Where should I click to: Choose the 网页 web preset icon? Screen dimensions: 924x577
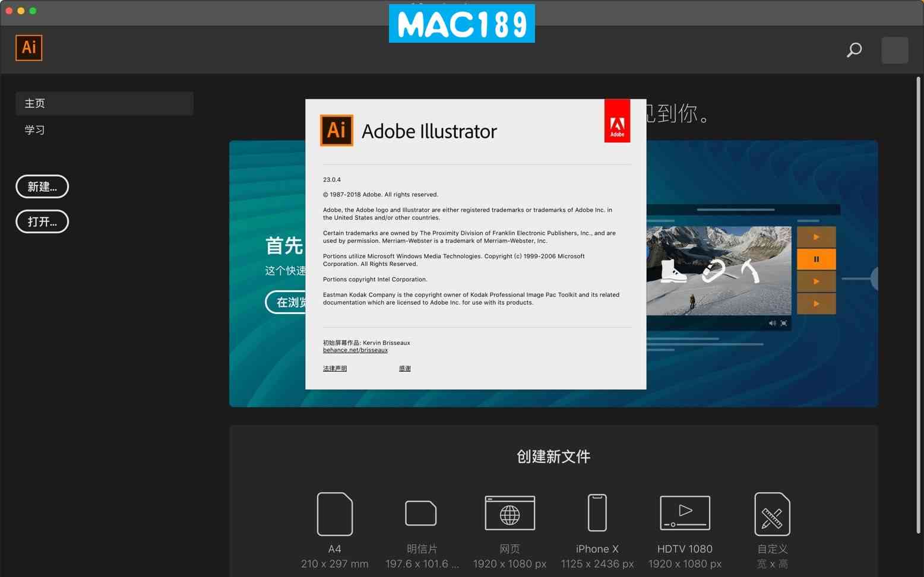pyautogui.click(x=510, y=513)
